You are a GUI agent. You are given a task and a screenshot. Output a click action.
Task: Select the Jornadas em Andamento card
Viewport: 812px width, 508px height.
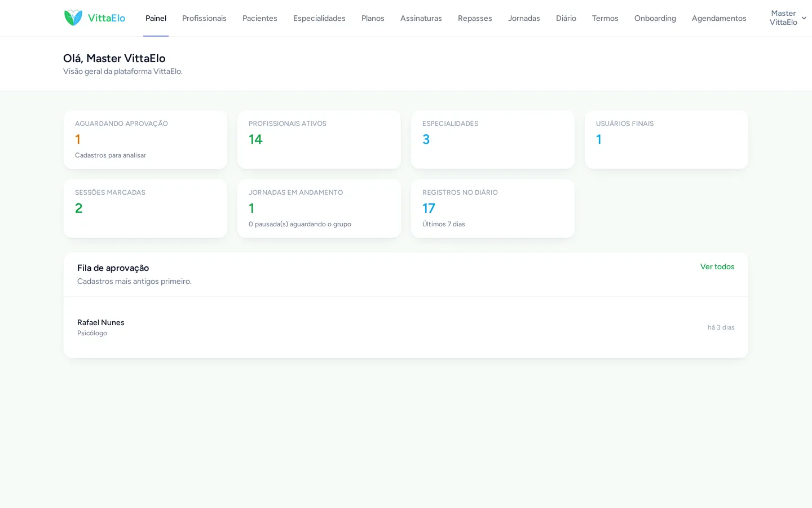click(319, 208)
